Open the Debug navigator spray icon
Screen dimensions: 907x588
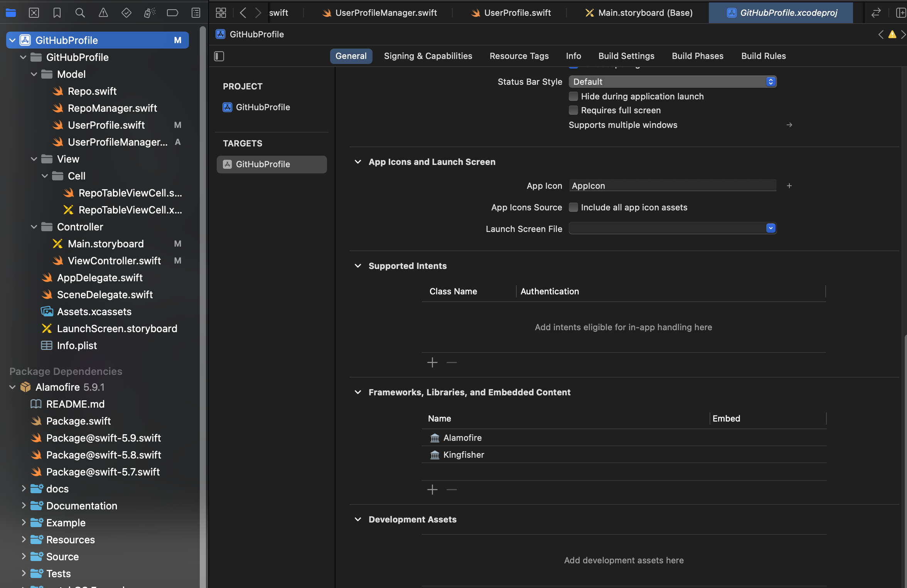point(150,13)
